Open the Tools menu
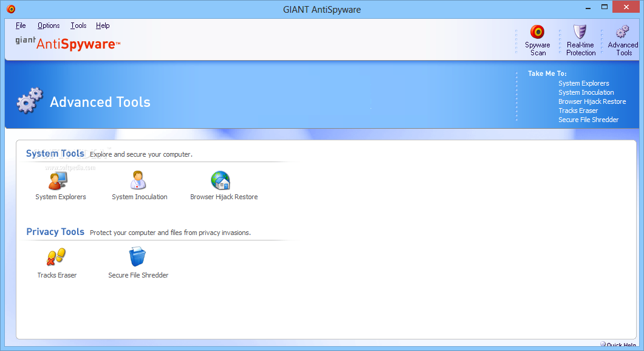Viewport: 644px width, 351px height. (x=78, y=26)
